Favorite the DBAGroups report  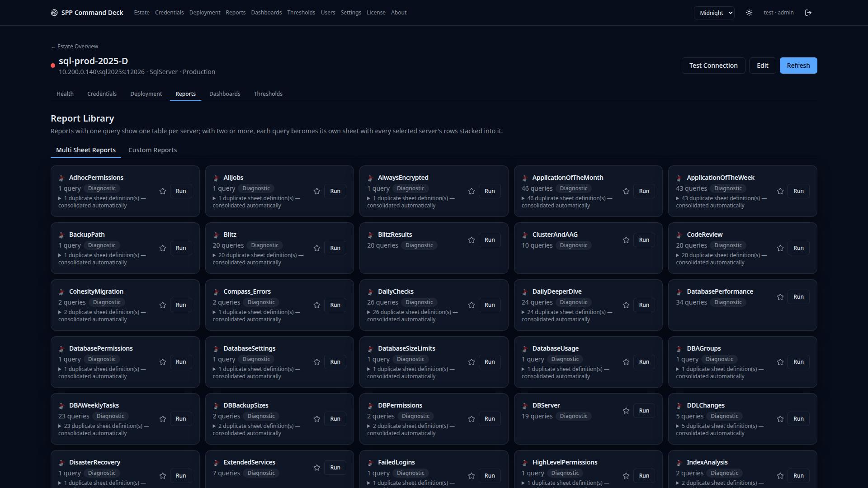pos(780,362)
